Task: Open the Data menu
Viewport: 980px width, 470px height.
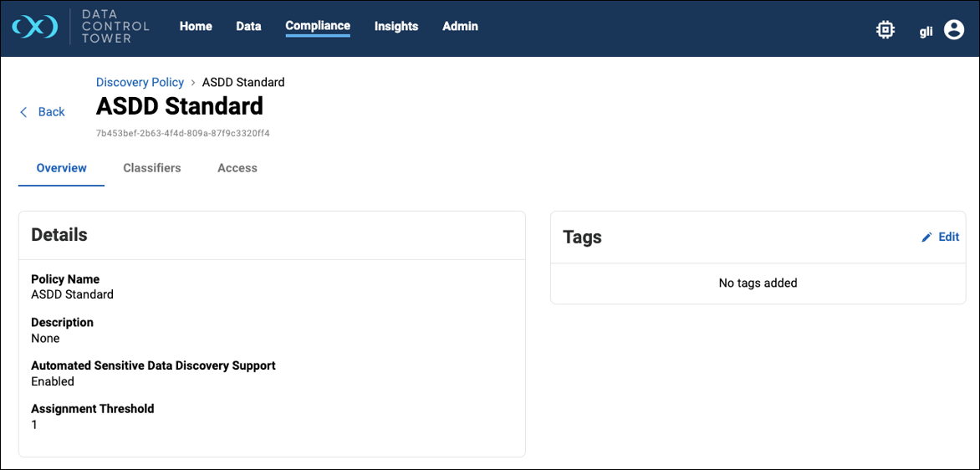Action: tap(248, 26)
